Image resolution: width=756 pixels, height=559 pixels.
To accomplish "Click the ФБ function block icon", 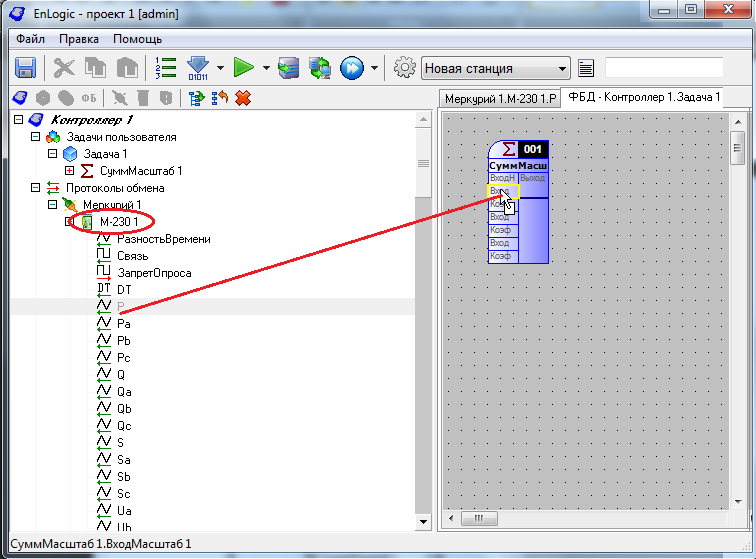I will pos(89,98).
